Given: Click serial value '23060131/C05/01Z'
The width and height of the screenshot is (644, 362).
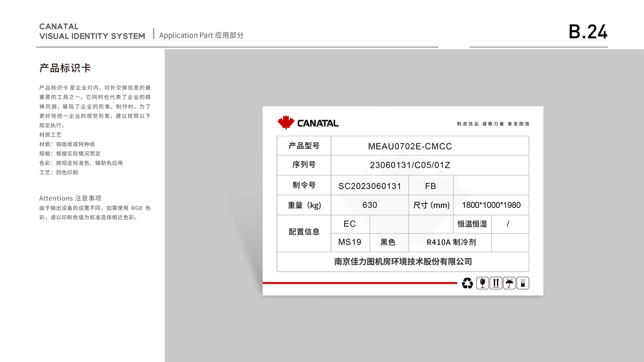Looking at the screenshot, I should [x=410, y=165].
